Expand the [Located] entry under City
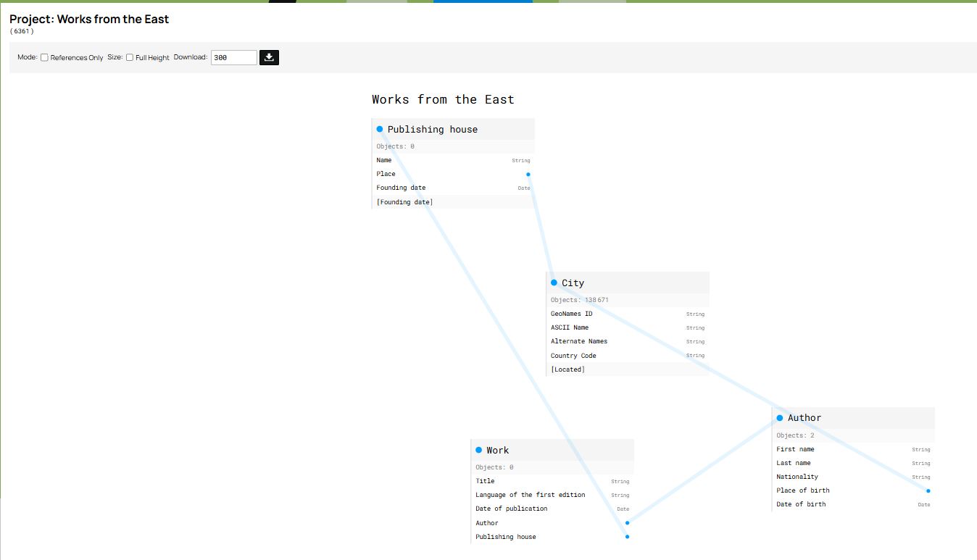 568,369
